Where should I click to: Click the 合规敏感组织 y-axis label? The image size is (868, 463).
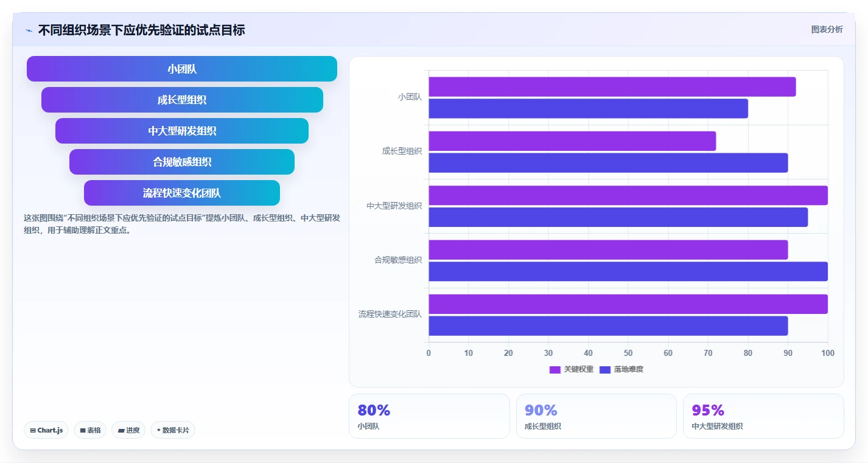[x=398, y=260]
